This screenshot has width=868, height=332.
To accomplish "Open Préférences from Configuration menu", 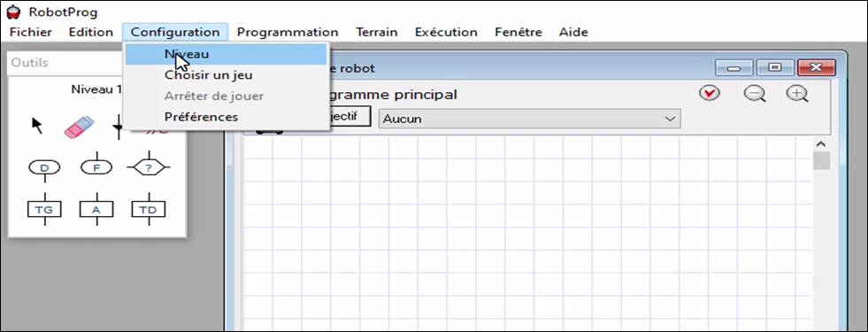I will (x=226, y=117).
